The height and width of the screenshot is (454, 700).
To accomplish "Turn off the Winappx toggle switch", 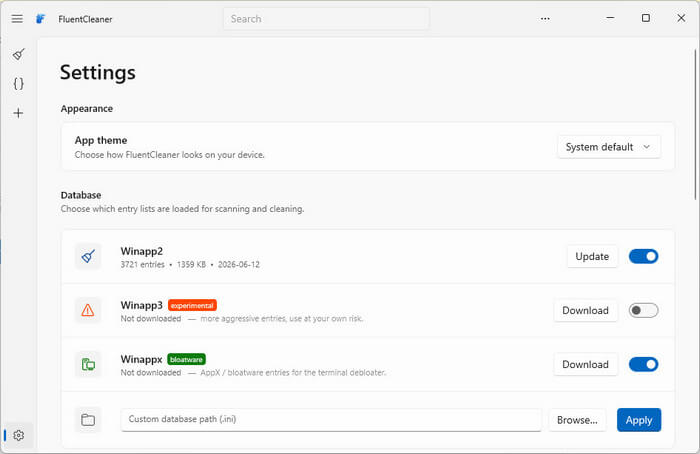I will click(x=643, y=364).
